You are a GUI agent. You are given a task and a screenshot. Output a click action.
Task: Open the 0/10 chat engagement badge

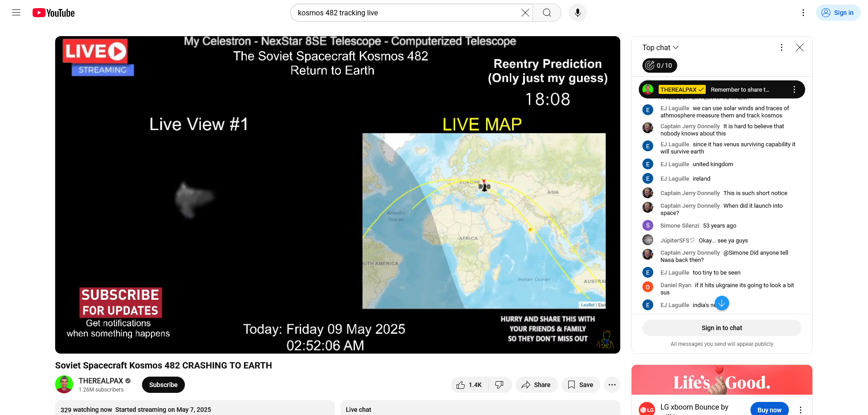660,65
